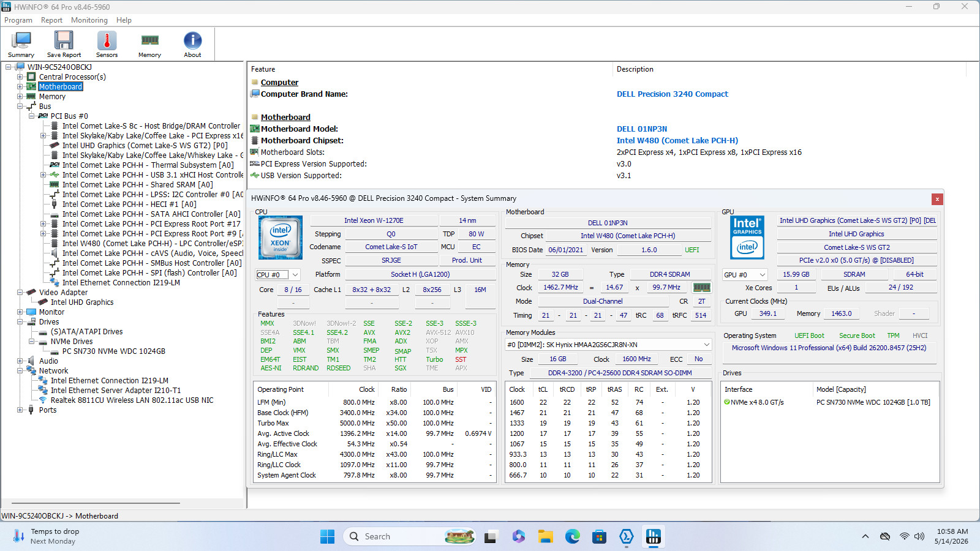
Task: Select Intel UHD Graphics under Video Adapter
Action: tap(82, 302)
